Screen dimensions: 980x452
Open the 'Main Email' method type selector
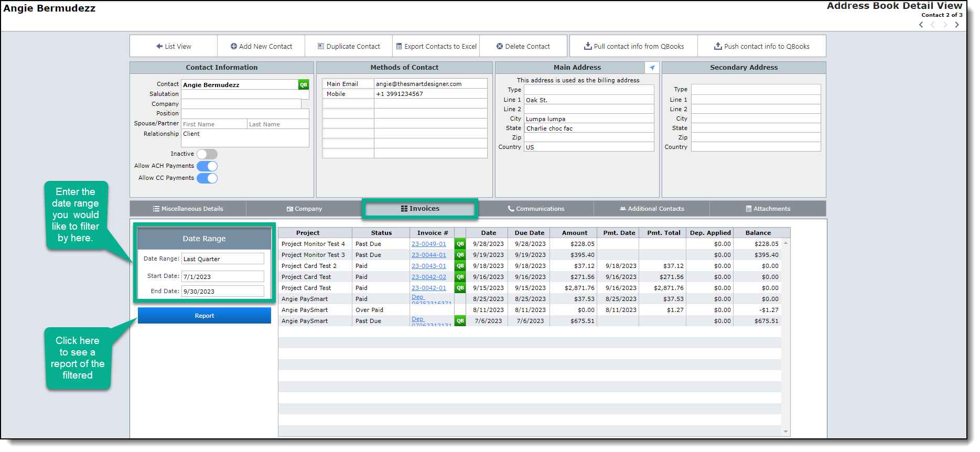[348, 84]
